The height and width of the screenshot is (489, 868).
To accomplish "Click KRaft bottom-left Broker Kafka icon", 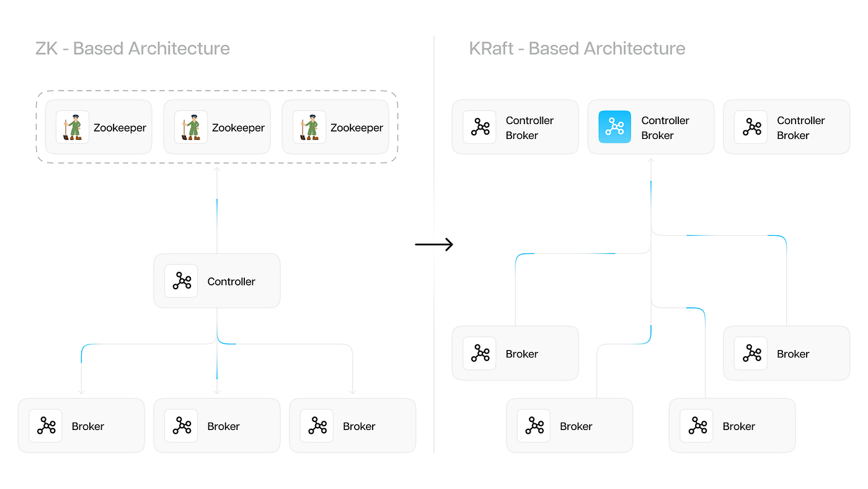I will click(x=534, y=426).
